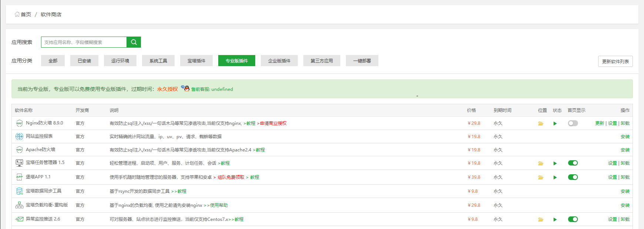This screenshot has width=644, height=229.
Task: Open 设置 for 异常监控推送
Action: (613, 219)
